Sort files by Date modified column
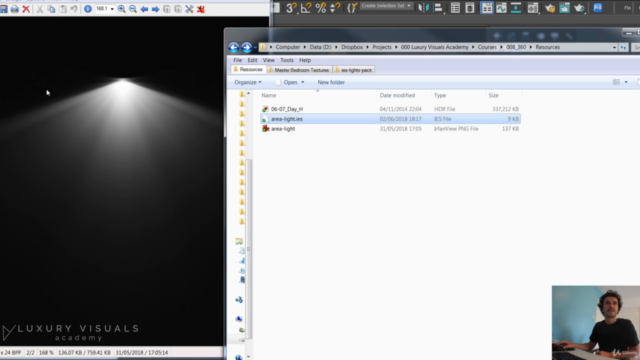 pos(397,96)
